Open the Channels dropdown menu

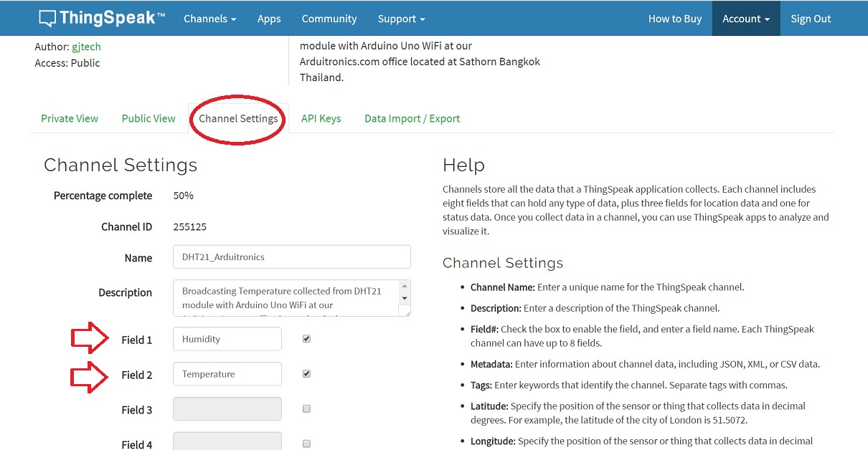(x=209, y=19)
